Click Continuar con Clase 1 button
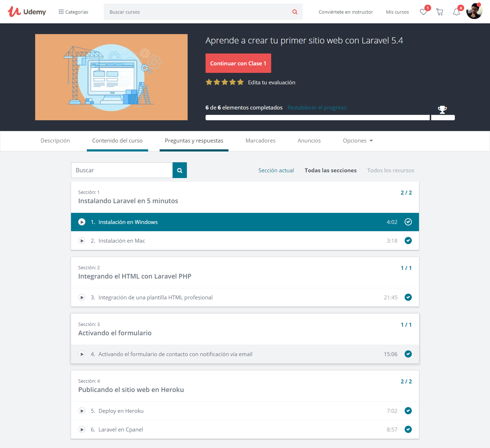 point(238,64)
